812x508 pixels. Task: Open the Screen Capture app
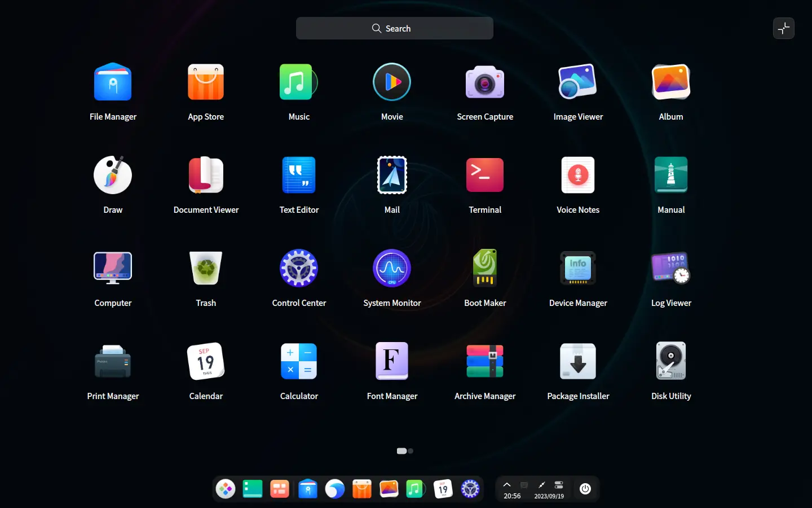[484, 82]
